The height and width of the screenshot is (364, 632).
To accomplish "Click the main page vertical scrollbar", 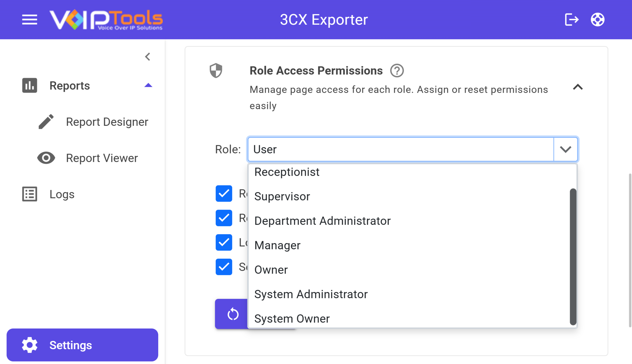I will pyautogui.click(x=630, y=250).
